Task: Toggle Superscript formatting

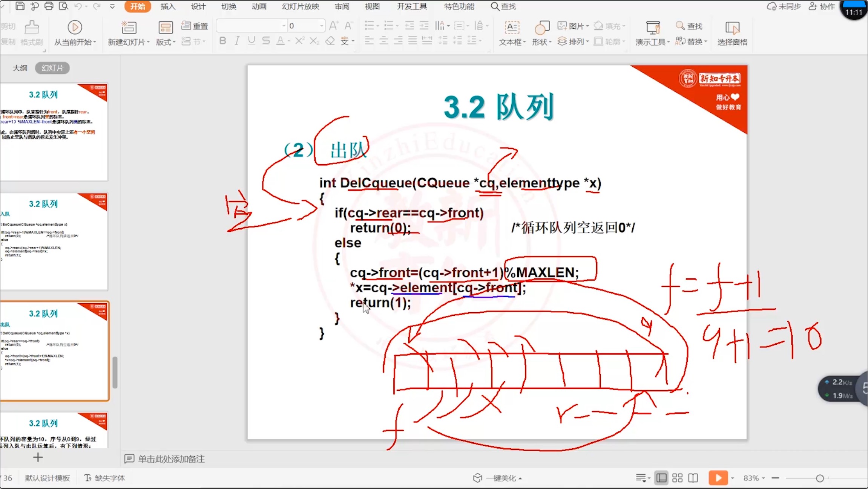Action: point(299,41)
